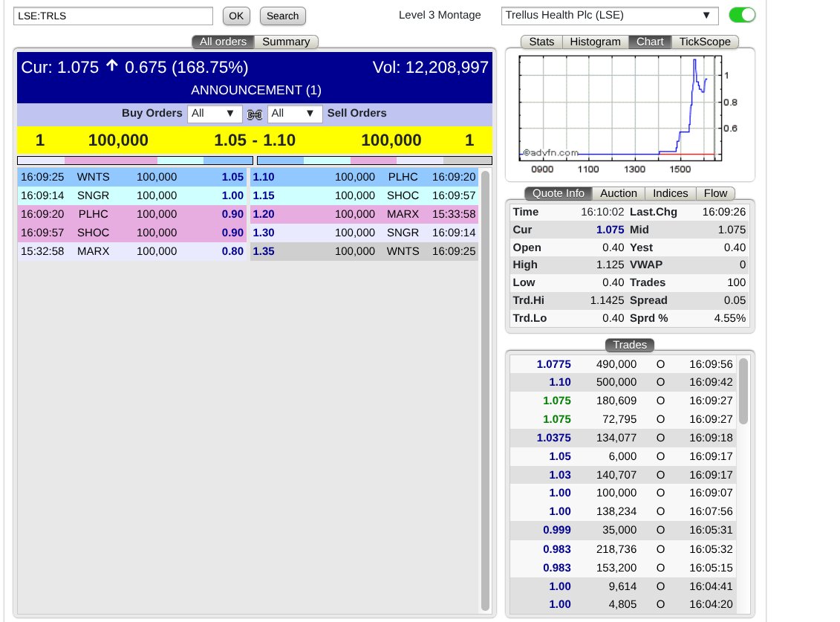
Task: Select SHOC sell order at 1.15
Action: [x=364, y=195]
